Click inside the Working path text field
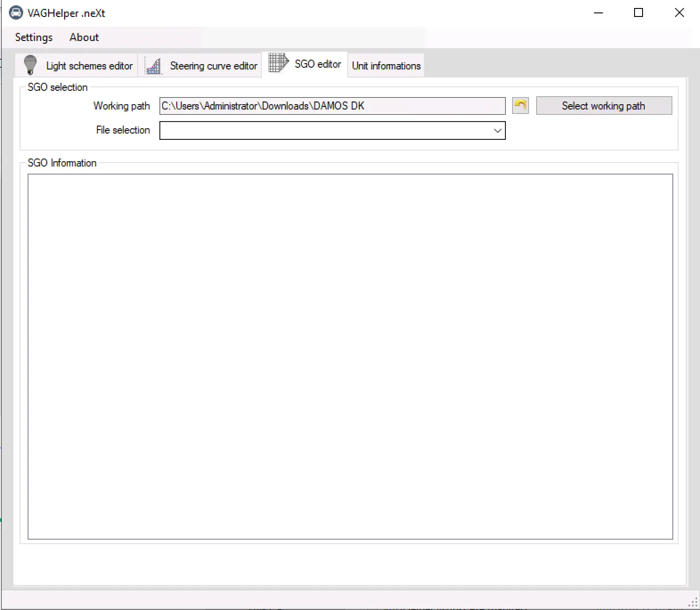The height and width of the screenshot is (610, 700). click(x=332, y=106)
